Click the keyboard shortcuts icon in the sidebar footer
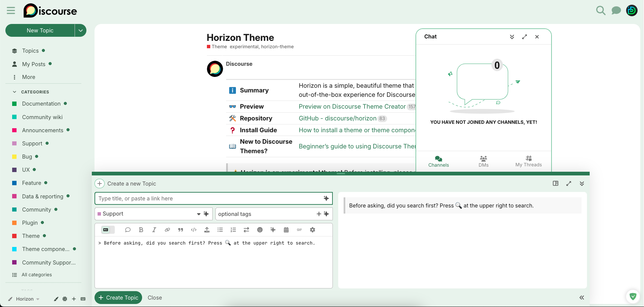The width and height of the screenshot is (644, 307). click(83, 299)
